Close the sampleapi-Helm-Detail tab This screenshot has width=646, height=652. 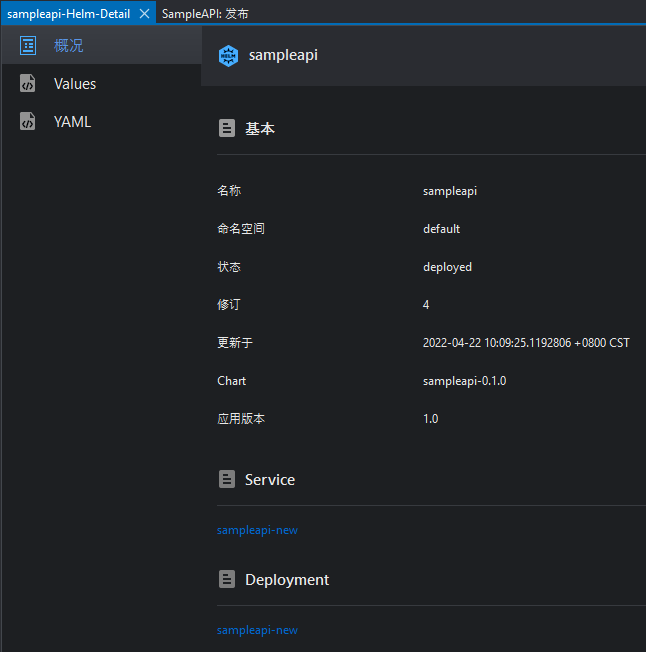tap(145, 14)
